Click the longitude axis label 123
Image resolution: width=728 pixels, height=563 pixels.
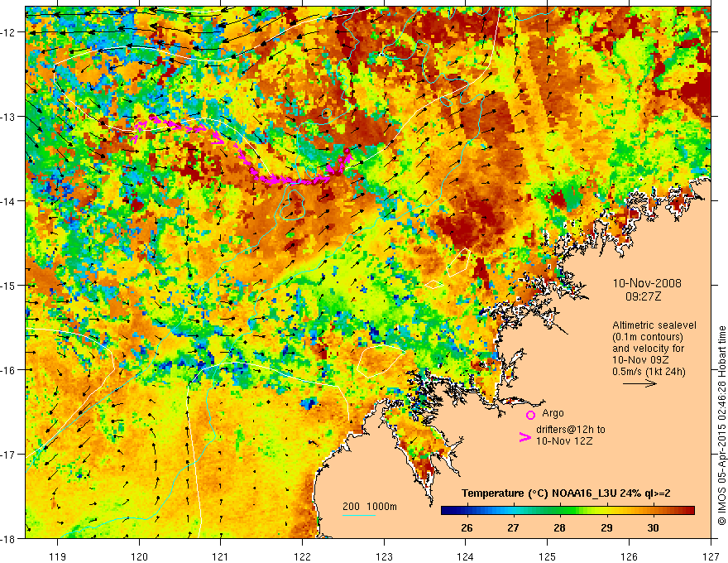pos(384,556)
